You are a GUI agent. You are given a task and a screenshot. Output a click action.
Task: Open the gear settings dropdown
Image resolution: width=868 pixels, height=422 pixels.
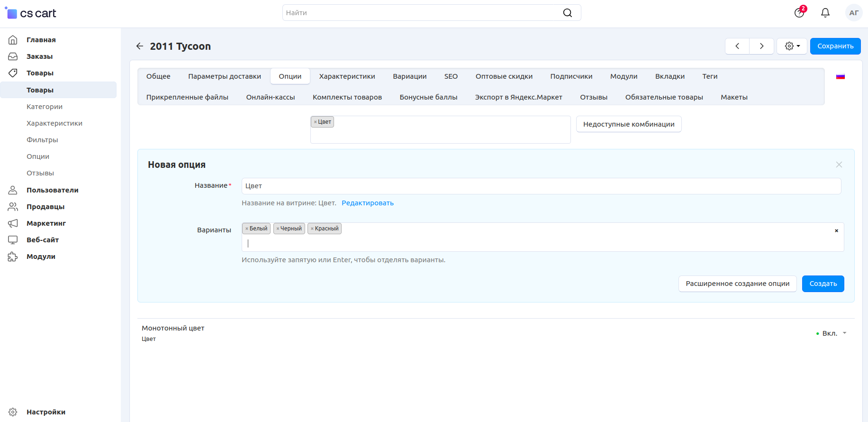[x=792, y=46]
